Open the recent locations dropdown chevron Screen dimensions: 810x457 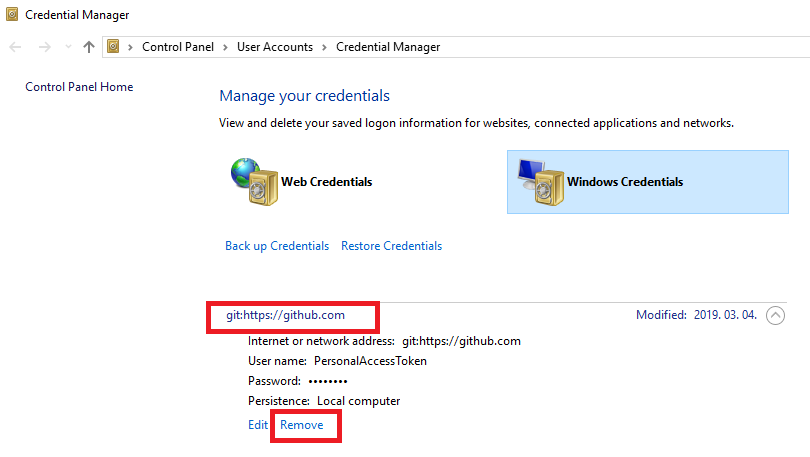click(68, 47)
